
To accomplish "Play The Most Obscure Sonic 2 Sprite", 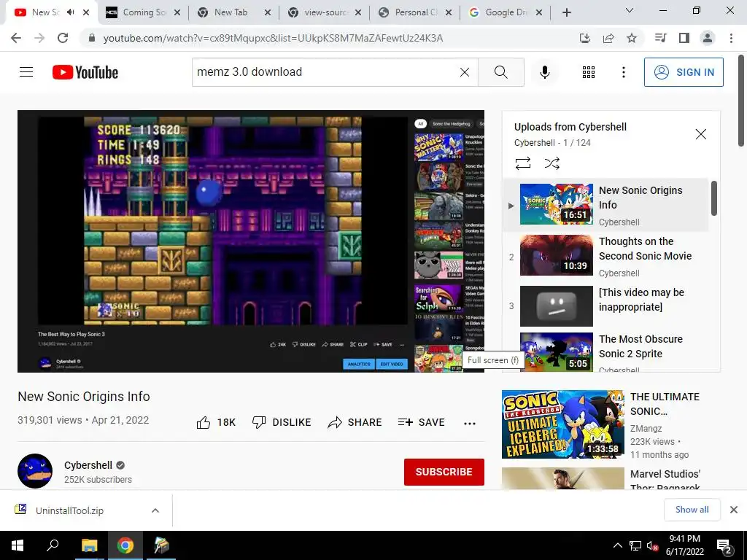I will tap(606, 351).
